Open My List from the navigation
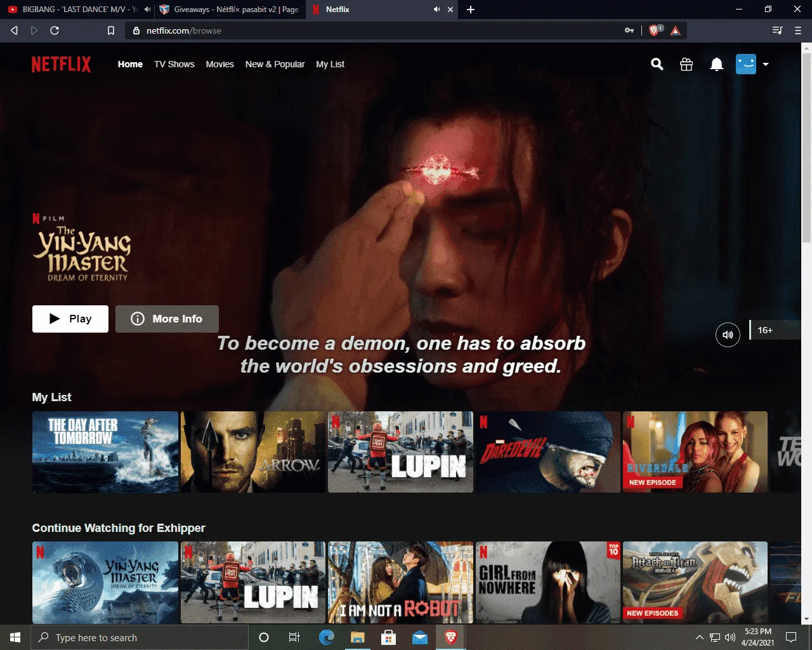The width and height of the screenshot is (812, 650). [x=330, y=64]
